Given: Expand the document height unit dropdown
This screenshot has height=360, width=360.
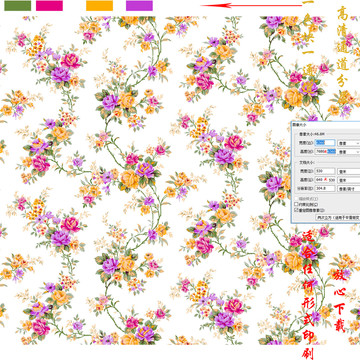Looking at the screenshot, I should pyautogui.click(x=349, y=180).
